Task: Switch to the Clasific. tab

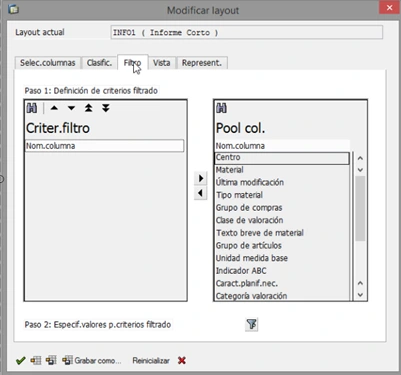Action: (99, 63)
